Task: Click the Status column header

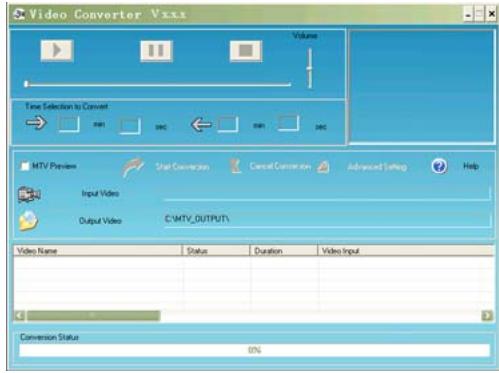Action: 216,251
